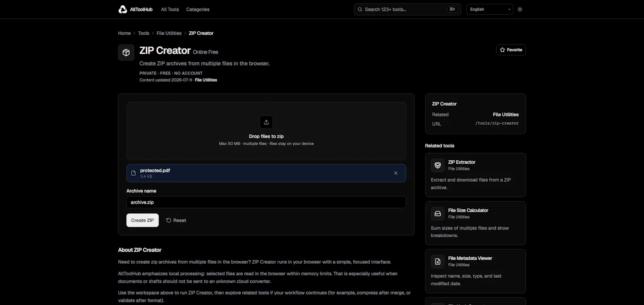The image size is (644, 305).
Task: Click the AllToolHub brand name
Action: coord(141,9)
